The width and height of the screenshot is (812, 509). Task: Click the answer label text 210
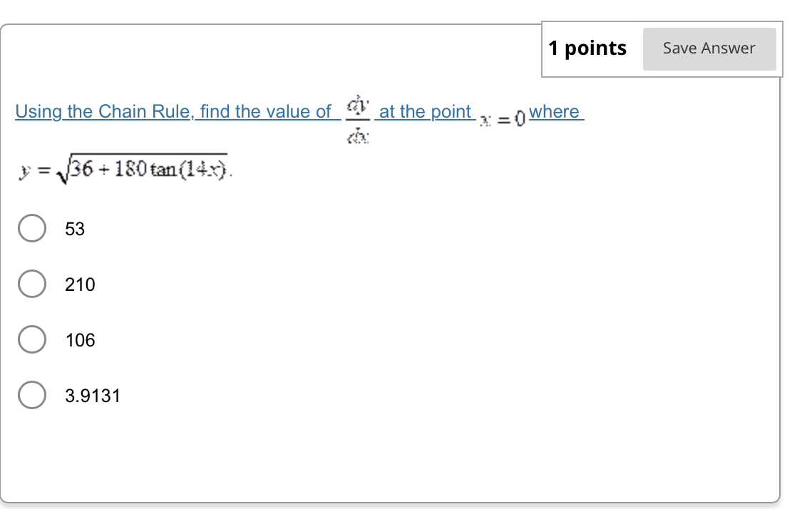tap(80, 284)
